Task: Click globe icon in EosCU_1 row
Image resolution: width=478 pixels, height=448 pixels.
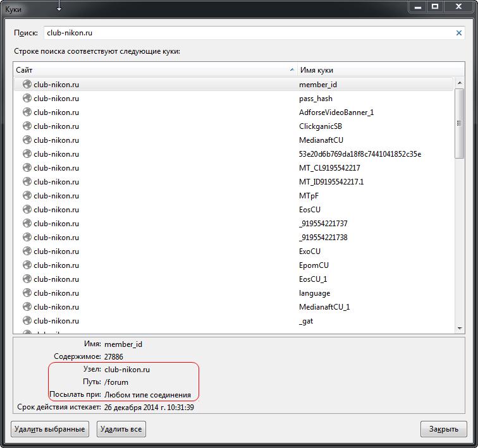Action: coord(27,279)
